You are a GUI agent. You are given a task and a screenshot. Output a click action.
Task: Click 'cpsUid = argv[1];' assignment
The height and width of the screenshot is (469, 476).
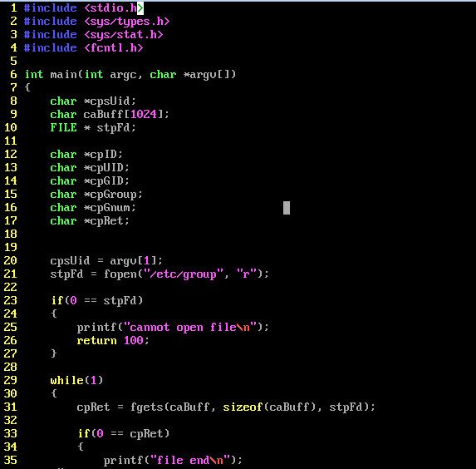(x=106, y=261)
